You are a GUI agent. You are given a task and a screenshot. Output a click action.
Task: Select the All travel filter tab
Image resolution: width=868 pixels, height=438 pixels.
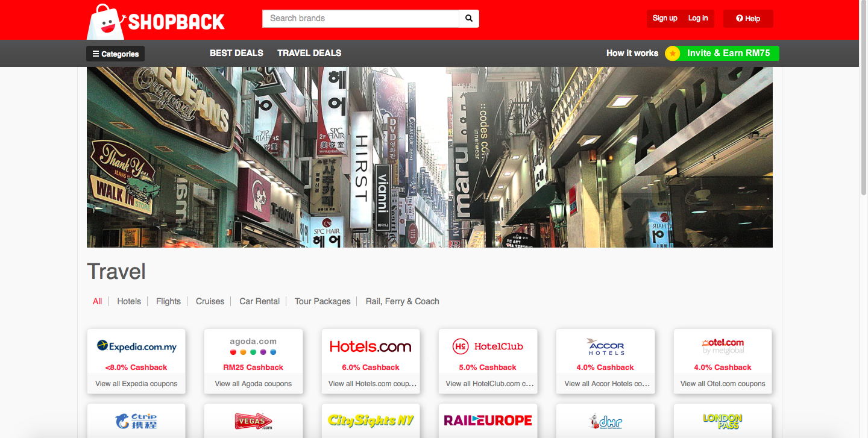(97, 301)
